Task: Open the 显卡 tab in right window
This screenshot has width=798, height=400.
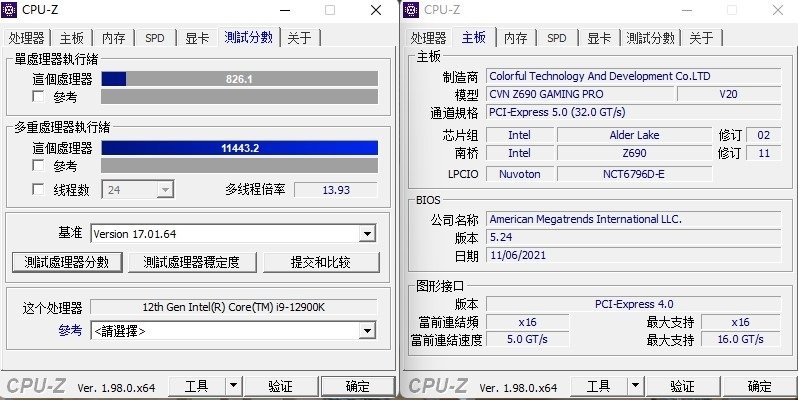Action: pyautogui.click(x=599, y=38)
